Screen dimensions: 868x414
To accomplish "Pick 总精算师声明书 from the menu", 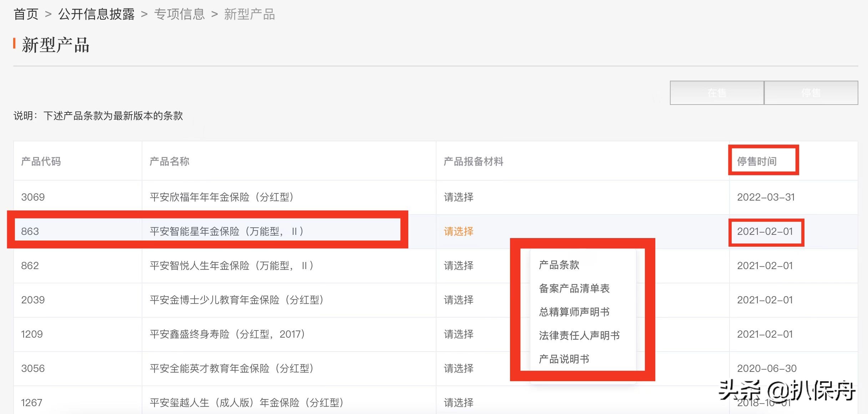I will [x=574, y=312].
